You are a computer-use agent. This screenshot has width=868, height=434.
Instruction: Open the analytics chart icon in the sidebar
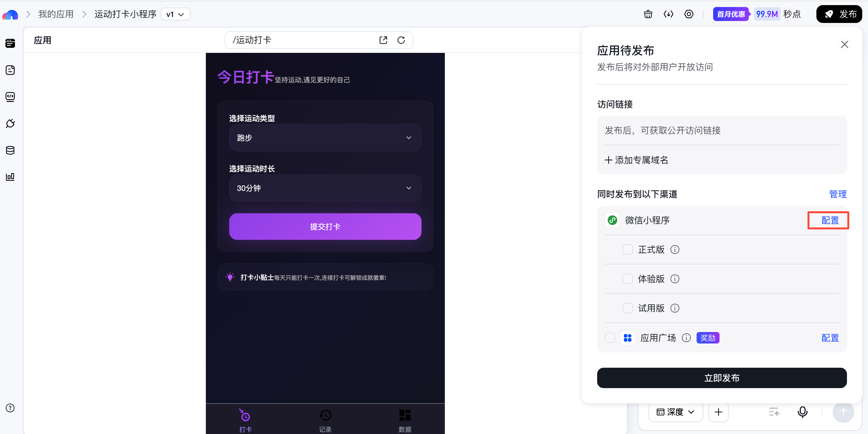coord(10,177)
